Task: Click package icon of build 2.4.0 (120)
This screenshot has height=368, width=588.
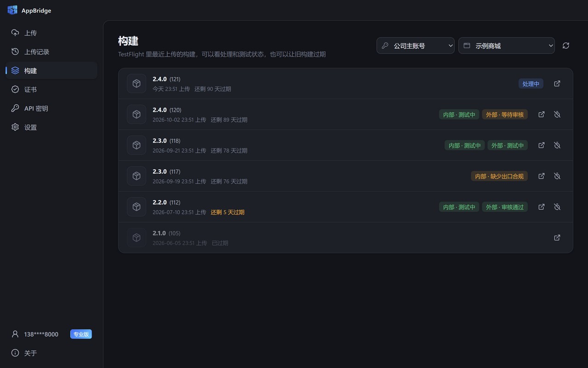Action: [x=137, y=115]
